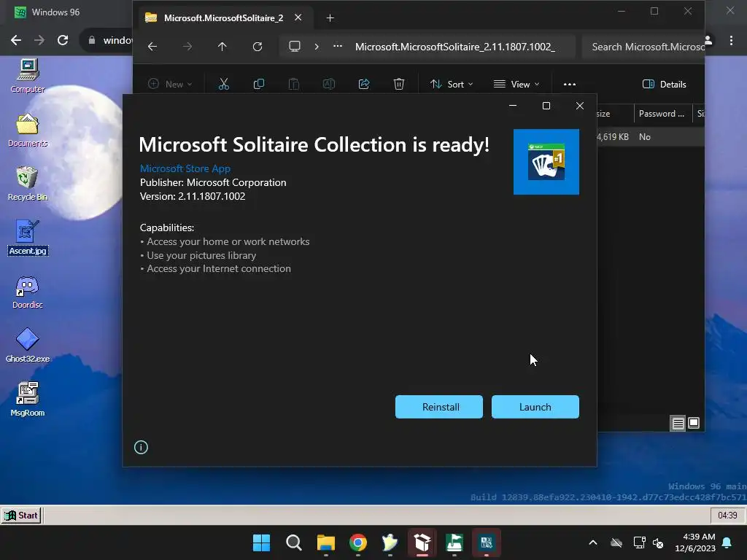This screenshot has width=747, height=560.
Task: Click the info circle icon in installer
Action: (x=141, y=447)
